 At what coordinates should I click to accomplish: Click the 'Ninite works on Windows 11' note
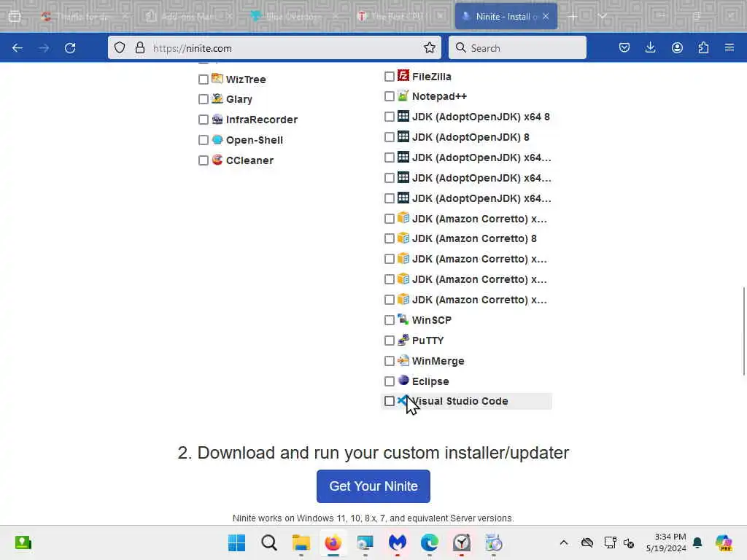373,518
